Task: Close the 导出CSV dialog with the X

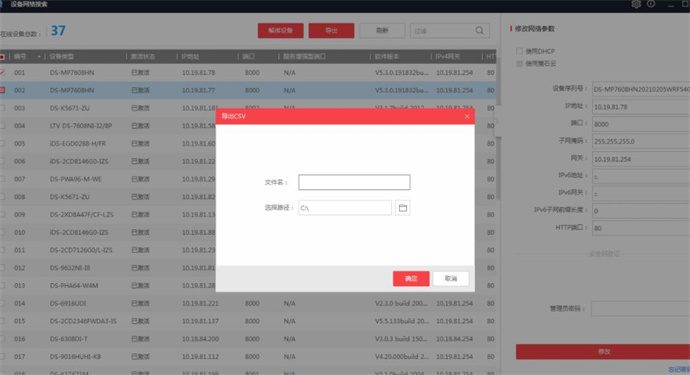Action: click(x=467, y=117)
